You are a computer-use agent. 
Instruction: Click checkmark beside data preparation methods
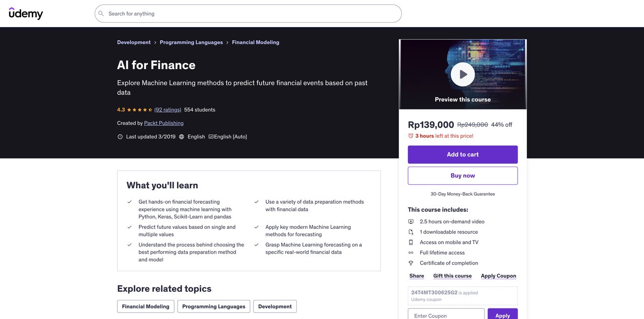(256, 202)
